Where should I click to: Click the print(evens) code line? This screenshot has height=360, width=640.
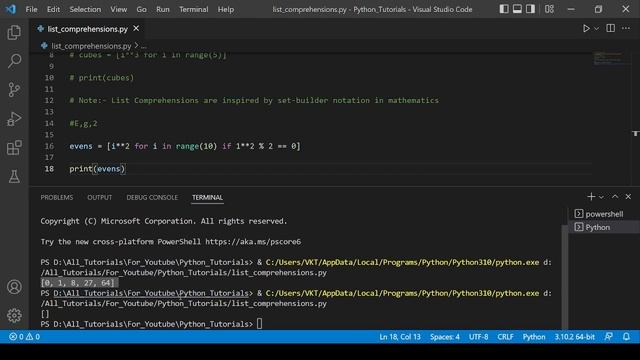[97, 169]
